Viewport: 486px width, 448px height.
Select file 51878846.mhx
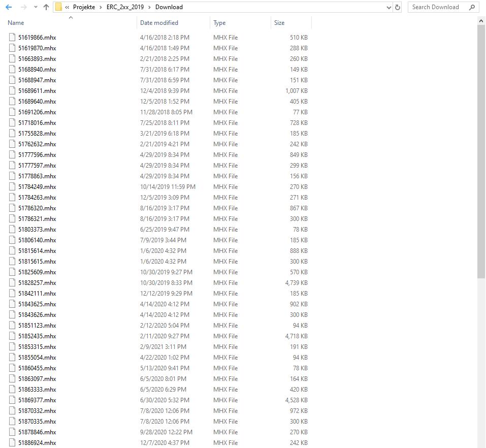(37, 432)
